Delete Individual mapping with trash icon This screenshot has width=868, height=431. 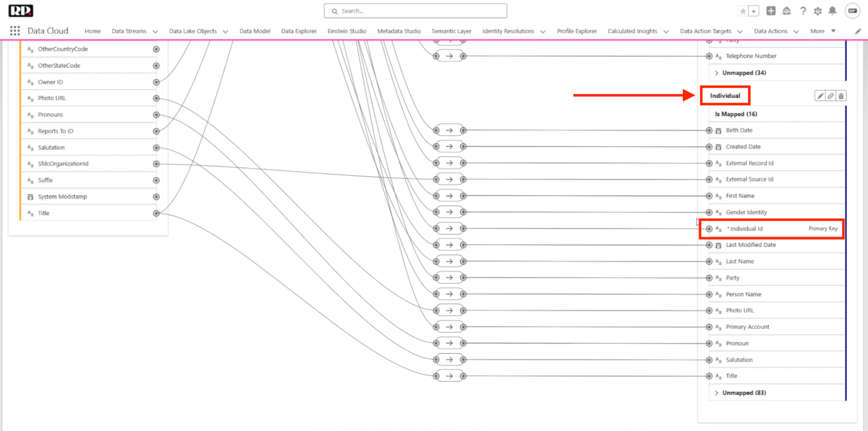[x=841, y=96]
